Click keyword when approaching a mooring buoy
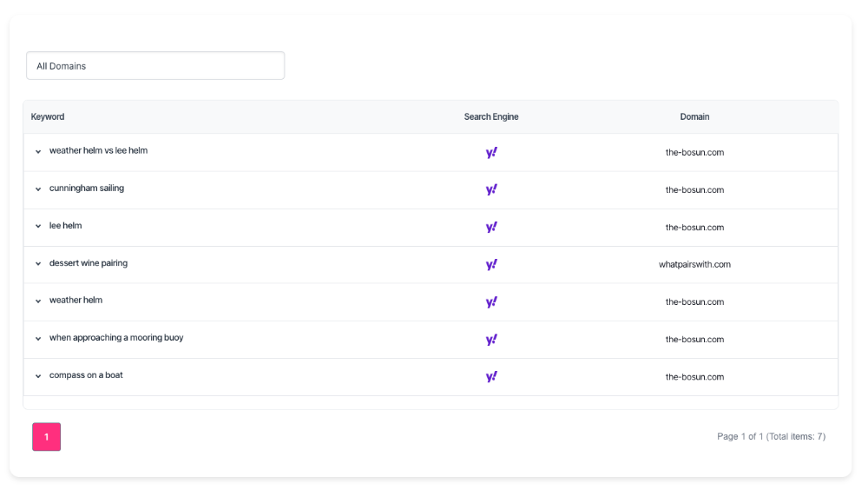868x490 pixels. point(116,338)
